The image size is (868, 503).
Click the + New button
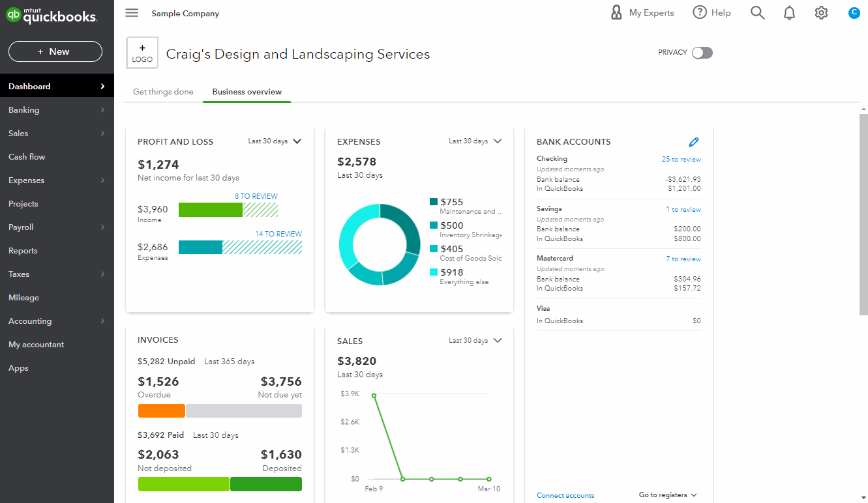tap(55, 51)
